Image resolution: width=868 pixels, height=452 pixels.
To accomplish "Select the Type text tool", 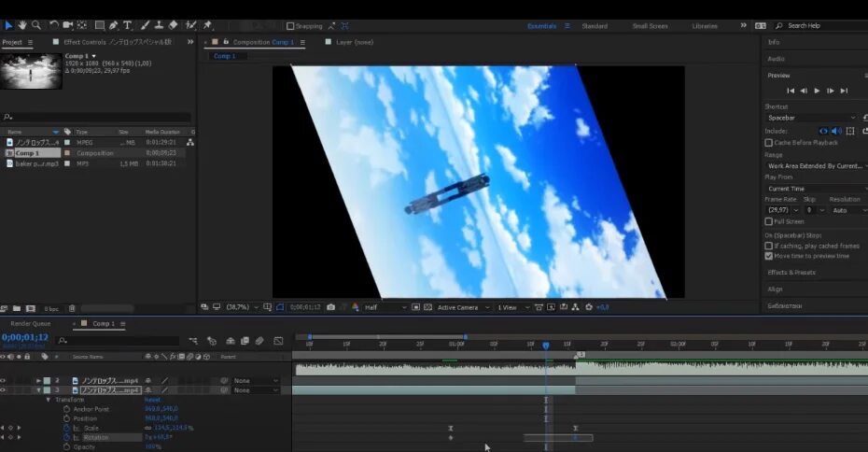I will tap(127, 25).
